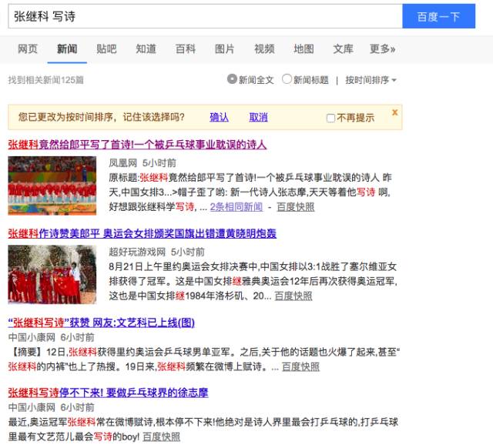Image resolution: width=493 pixels, height=448 pixels.
Task: Open 百度快照 for the 凤凰网 result
Action: click(296, 207)
